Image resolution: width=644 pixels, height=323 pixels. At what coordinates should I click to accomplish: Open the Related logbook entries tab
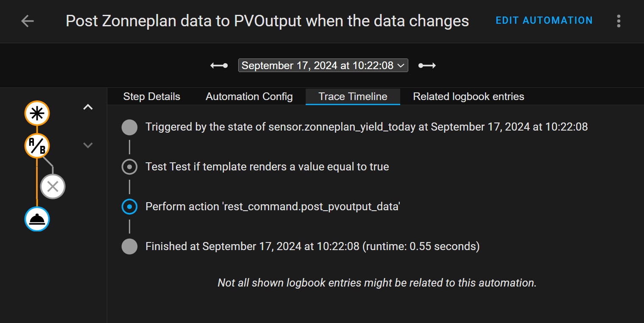pos(468,97)
